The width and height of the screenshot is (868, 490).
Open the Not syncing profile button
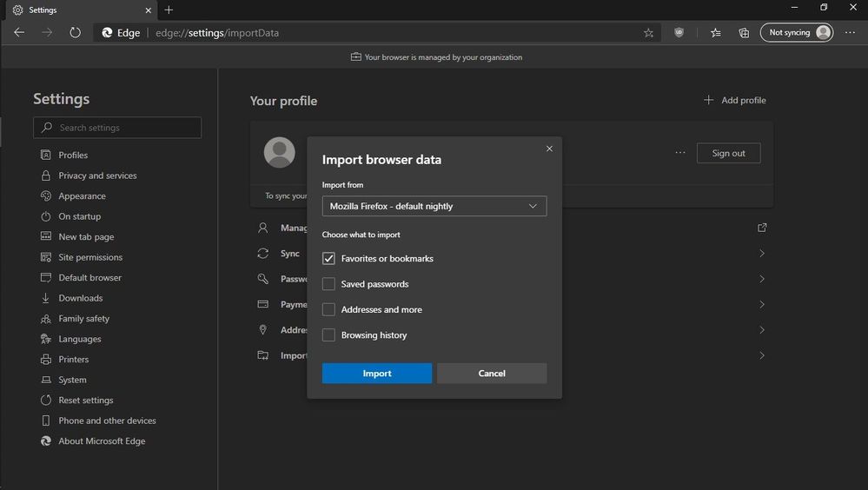797,33
